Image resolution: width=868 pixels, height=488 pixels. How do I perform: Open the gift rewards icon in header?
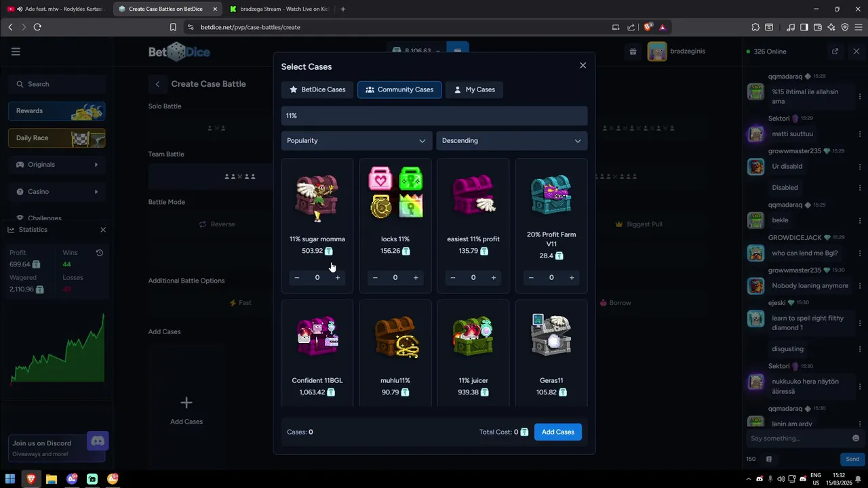click(x=633, y=52)
